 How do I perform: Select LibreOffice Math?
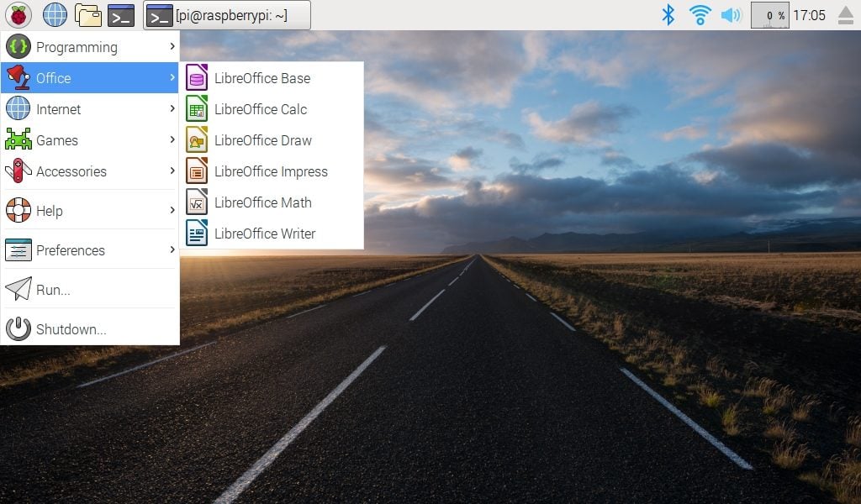click(x=262, y=202)
